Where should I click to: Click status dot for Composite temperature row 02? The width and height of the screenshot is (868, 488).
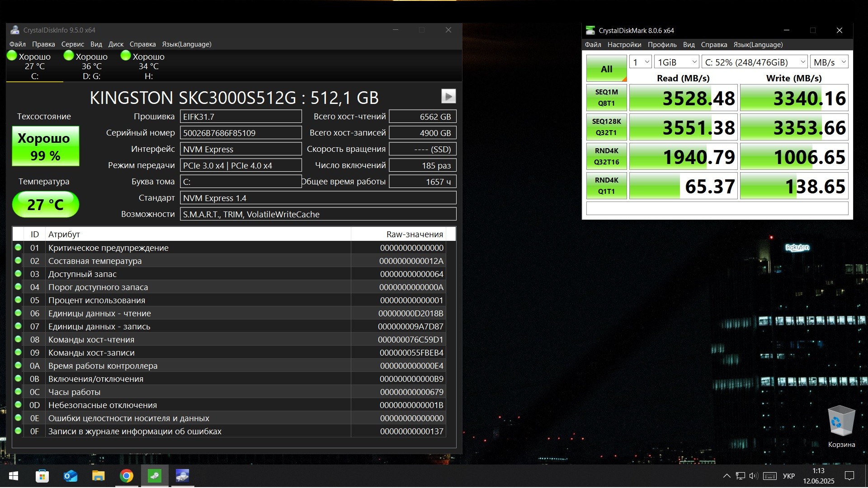coord(18,261)
